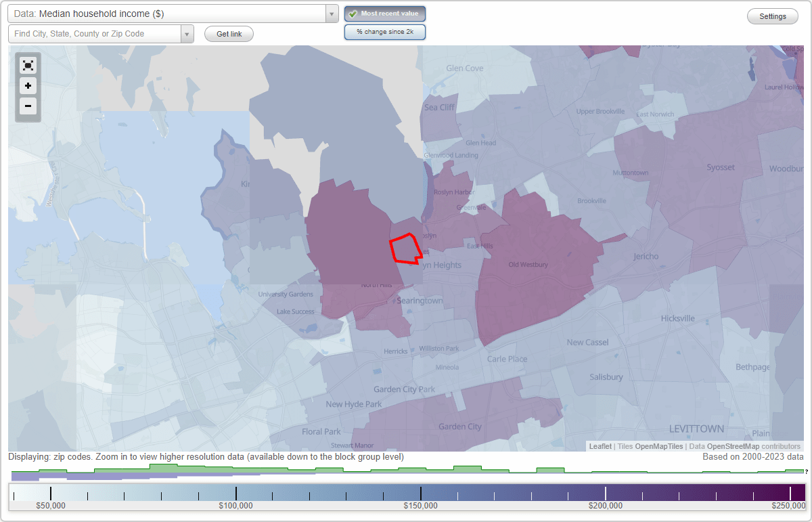Zoom in using the plus map control
Image resolution: width=812 pixels, height=522 pixels.
(x=28, y=86)
